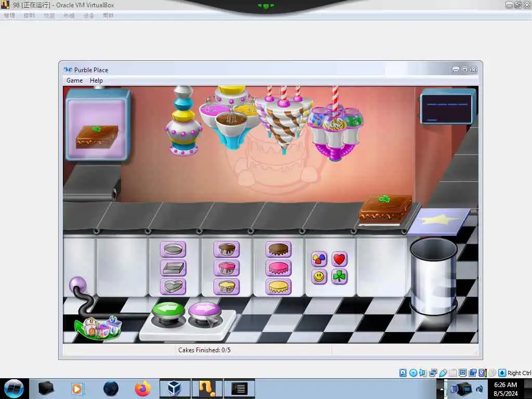Select the heart-shaped cake pan button

172,287
